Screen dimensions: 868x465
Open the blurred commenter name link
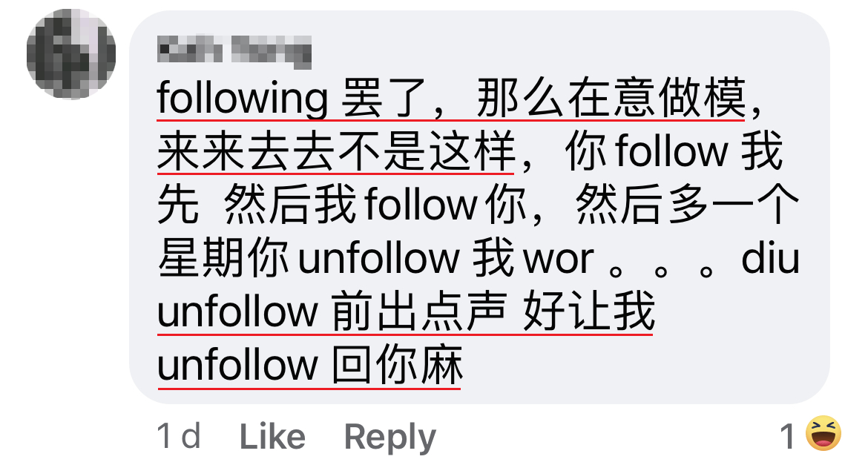coord(234,51)
